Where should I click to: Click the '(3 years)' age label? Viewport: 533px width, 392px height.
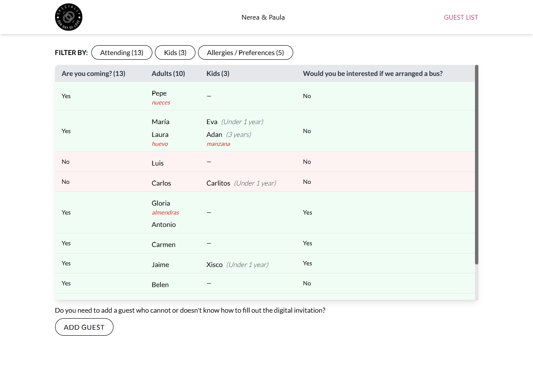click(x=239, y=135)
